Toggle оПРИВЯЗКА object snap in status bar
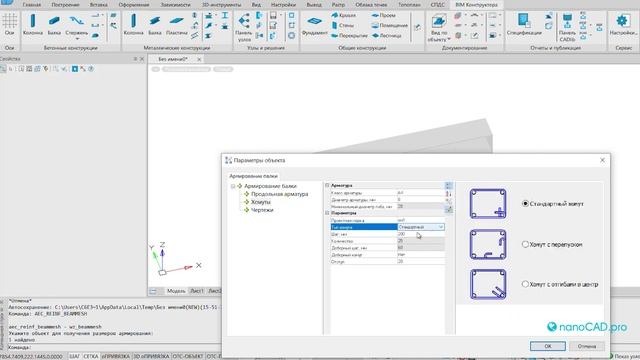This screenshot has width=640, height=360. tap(116, 356)
